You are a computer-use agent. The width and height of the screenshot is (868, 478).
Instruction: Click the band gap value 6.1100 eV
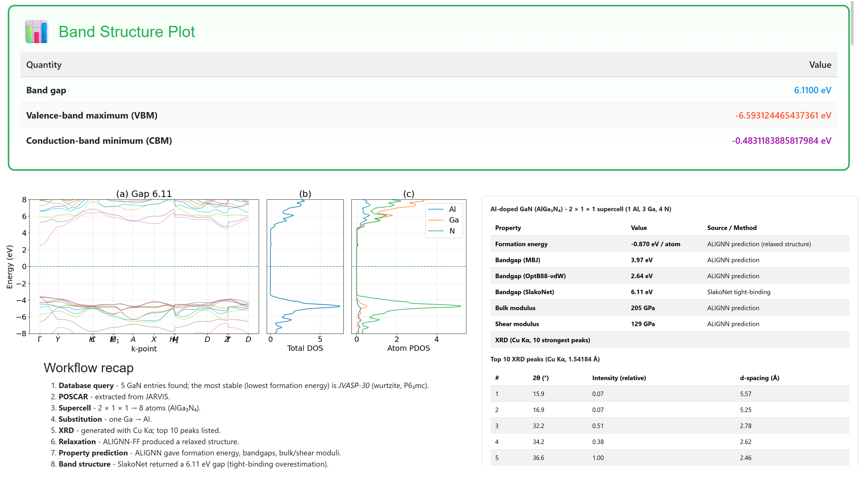pos(812,90)
